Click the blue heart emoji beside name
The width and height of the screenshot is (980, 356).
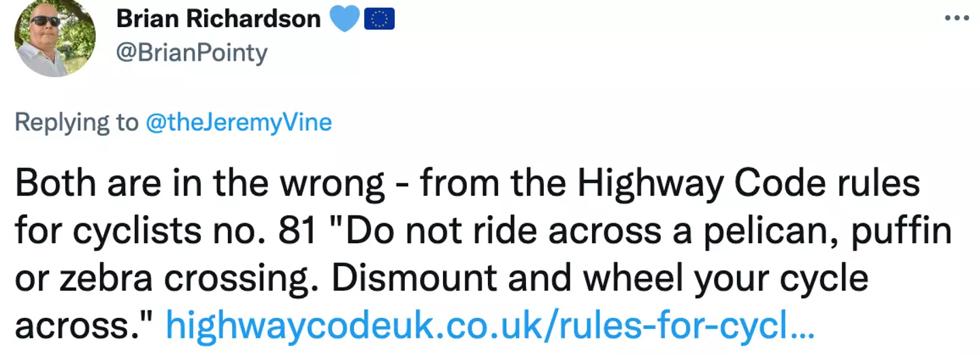345,20
